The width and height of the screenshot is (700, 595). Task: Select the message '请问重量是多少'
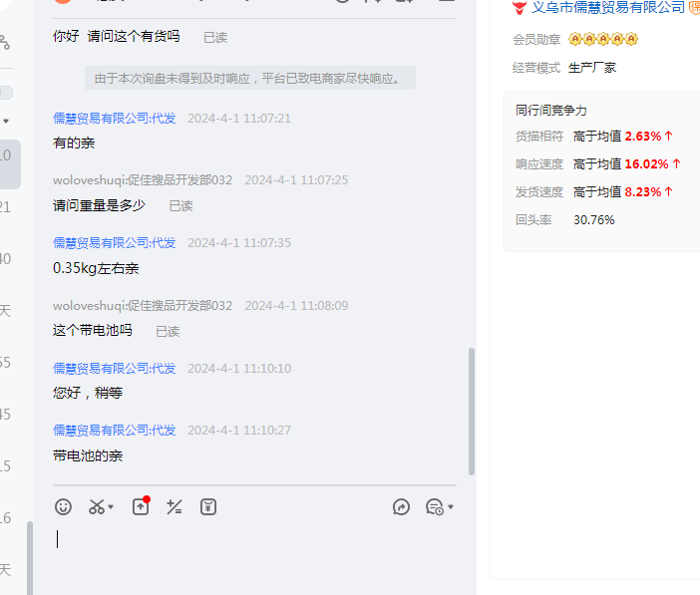tap(99, 205)
